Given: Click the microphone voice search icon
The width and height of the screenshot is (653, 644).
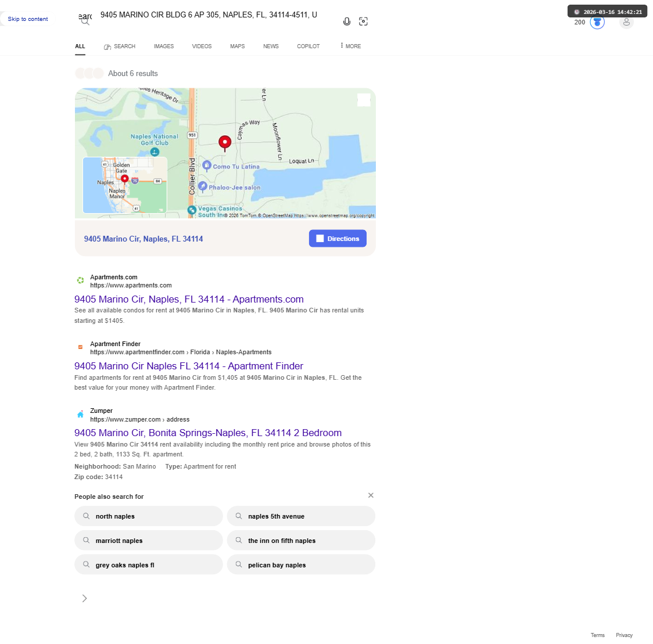Looking at the screenshot, I should pos(346,21).
